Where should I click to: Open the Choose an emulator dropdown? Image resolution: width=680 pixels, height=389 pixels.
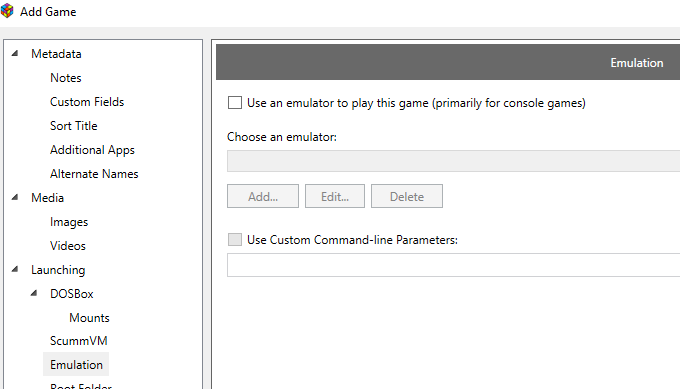(x=453, y=161)
